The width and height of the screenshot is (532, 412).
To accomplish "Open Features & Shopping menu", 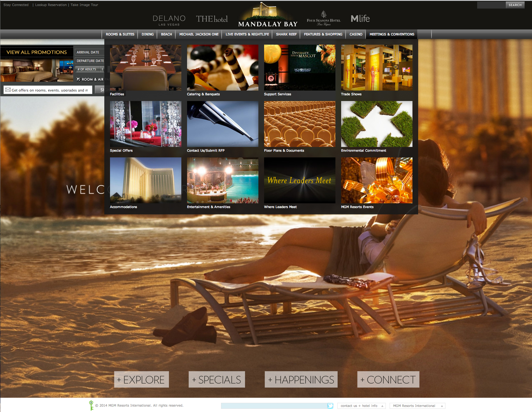I will click(x=323, y=34).
